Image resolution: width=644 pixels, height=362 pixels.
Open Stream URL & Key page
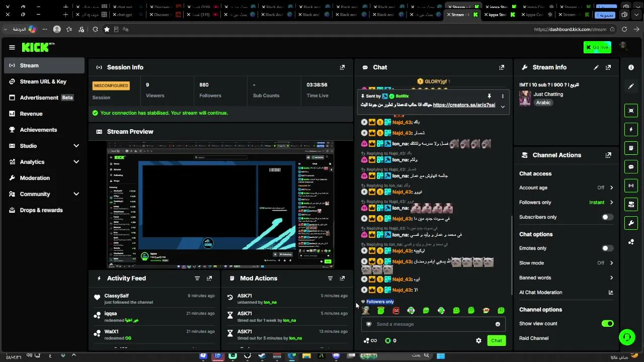click(44, 81)
